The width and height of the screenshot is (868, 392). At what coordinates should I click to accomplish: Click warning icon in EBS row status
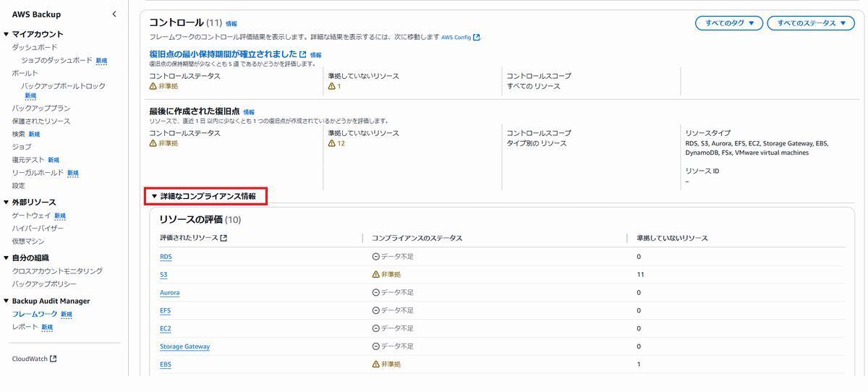tap(375, 365)
